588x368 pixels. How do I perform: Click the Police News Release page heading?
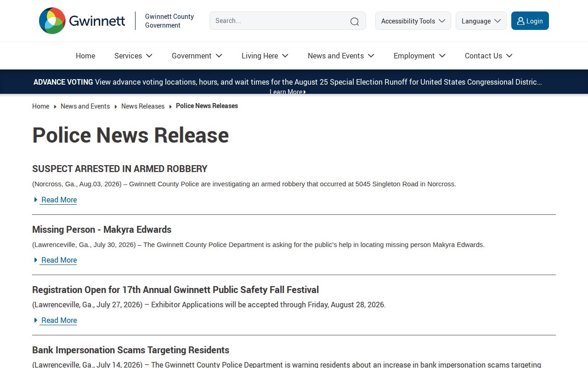[x=130, y=135]
